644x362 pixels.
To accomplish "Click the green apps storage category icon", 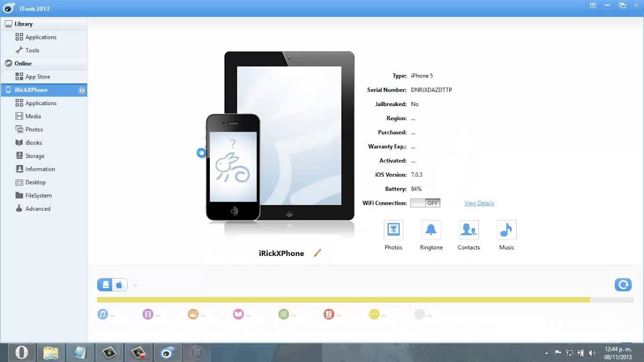I will coord(283,314).
